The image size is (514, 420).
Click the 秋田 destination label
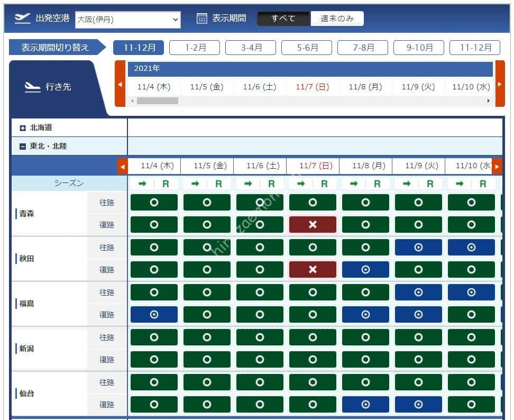(26, 259)
